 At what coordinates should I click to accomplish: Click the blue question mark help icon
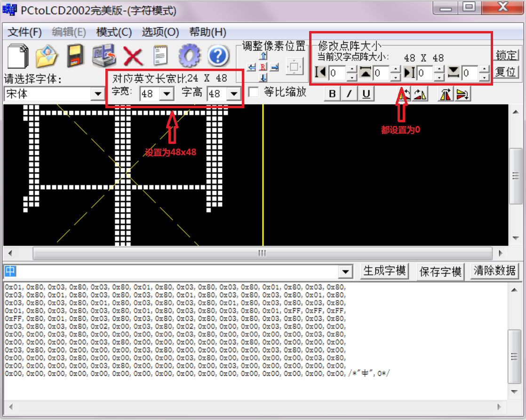tap(218, 56)
